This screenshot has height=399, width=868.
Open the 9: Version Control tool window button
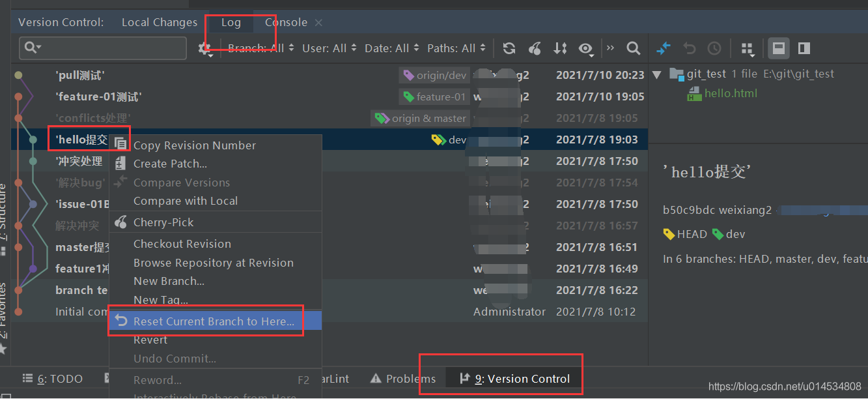click(514, 379)
